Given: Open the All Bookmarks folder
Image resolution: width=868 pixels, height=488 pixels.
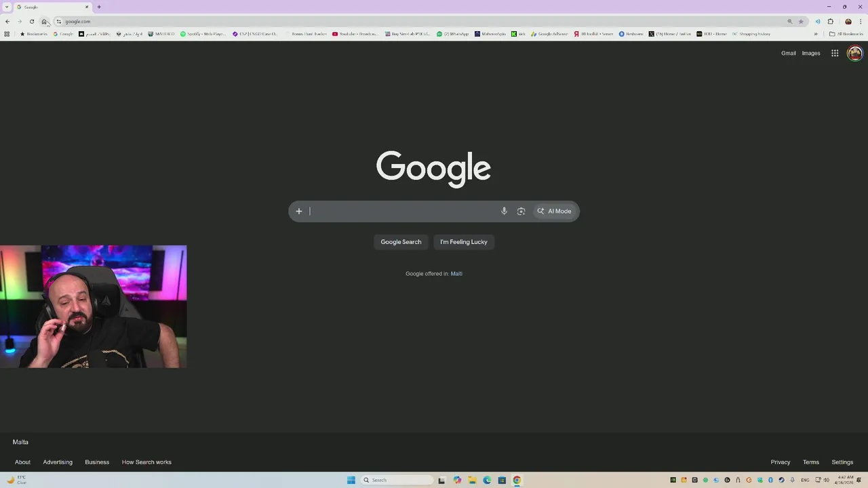Looking at the screenshot, I should coord(846,33).
